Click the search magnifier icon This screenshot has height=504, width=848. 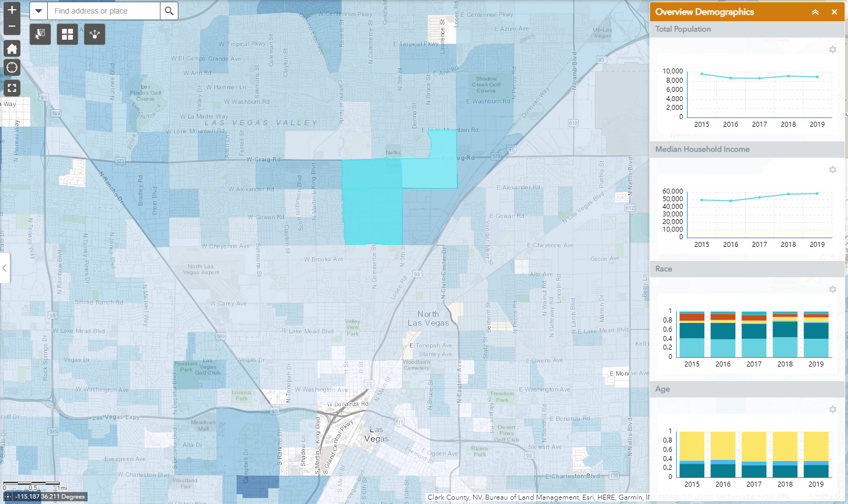click(x=169, y=11)
